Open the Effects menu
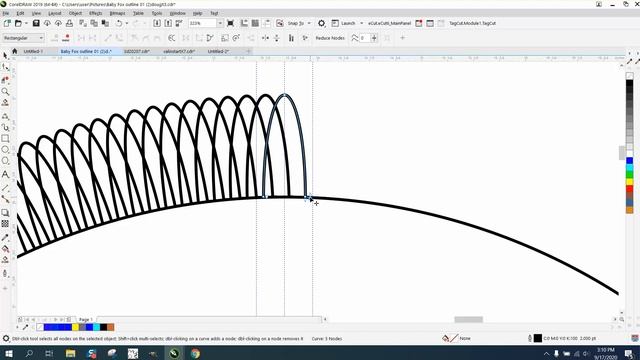 pos(96,13)
